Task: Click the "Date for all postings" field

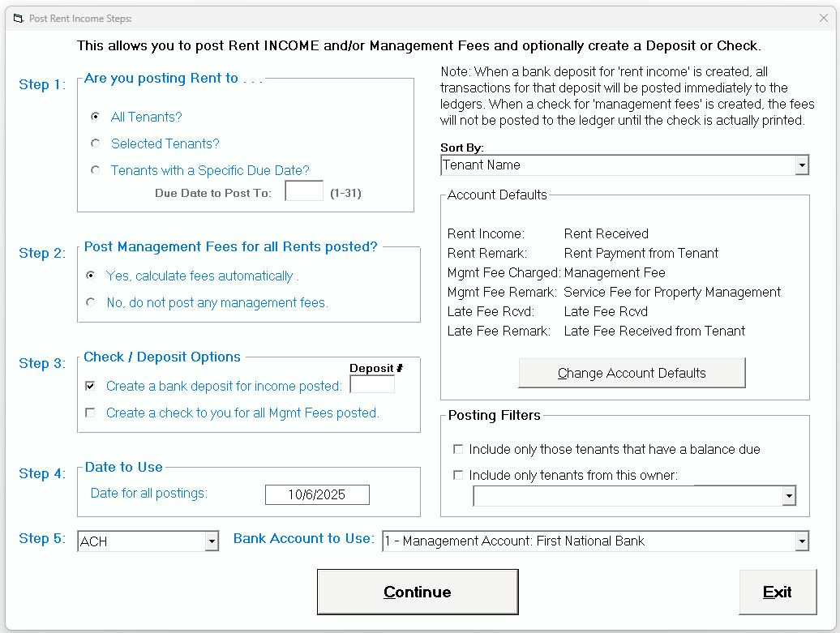Action: click(x=316, y=494)
